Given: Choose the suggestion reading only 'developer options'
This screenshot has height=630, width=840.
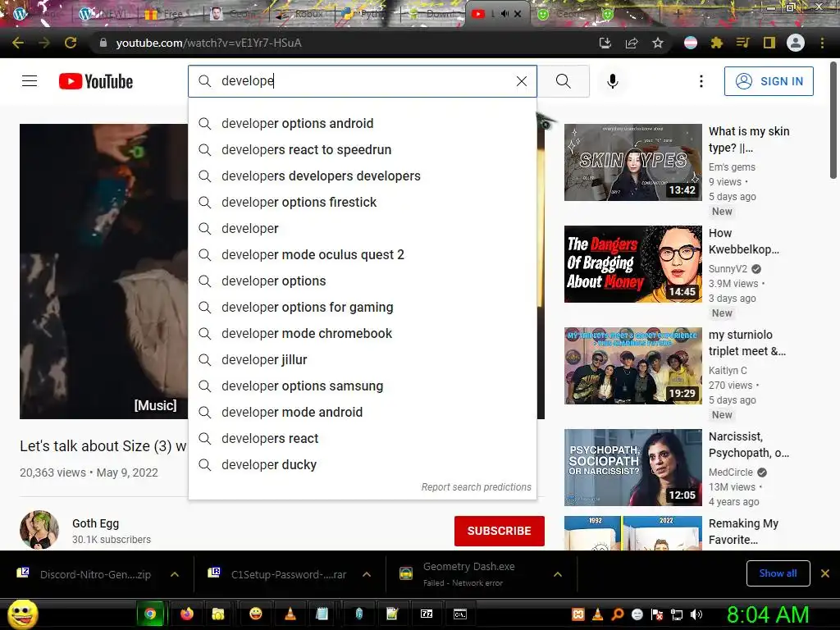Looking at the screenshot, I should 363,281.
